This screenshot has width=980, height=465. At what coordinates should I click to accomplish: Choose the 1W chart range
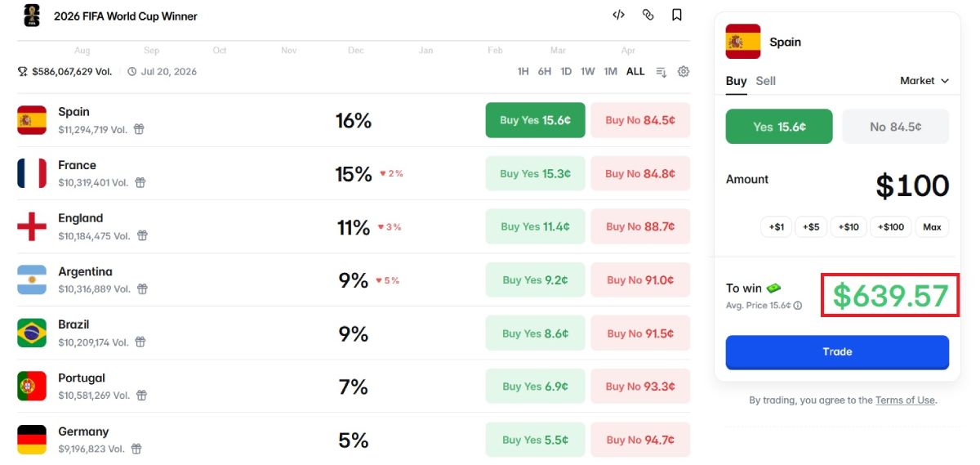(x=588, y=72)
